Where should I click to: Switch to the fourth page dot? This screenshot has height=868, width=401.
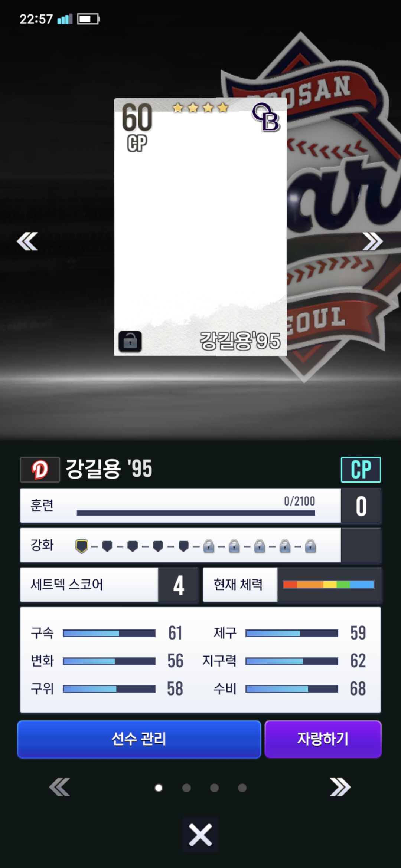242,788
